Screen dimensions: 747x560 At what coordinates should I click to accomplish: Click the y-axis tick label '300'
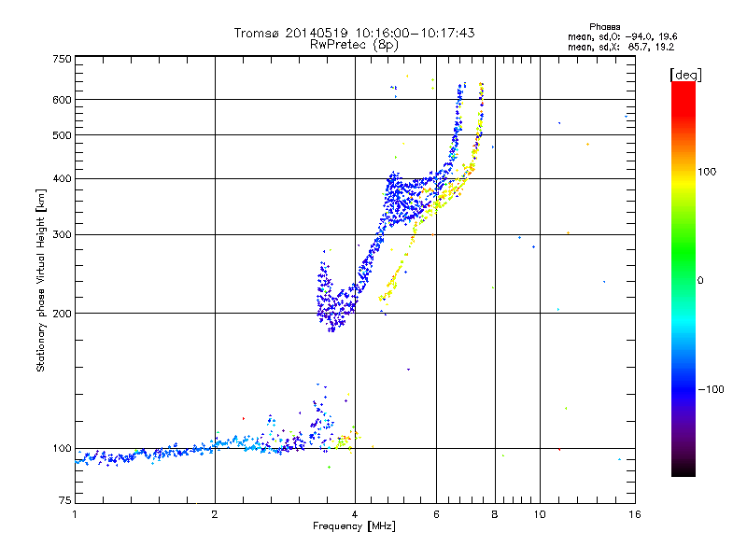tap(62, 235)
